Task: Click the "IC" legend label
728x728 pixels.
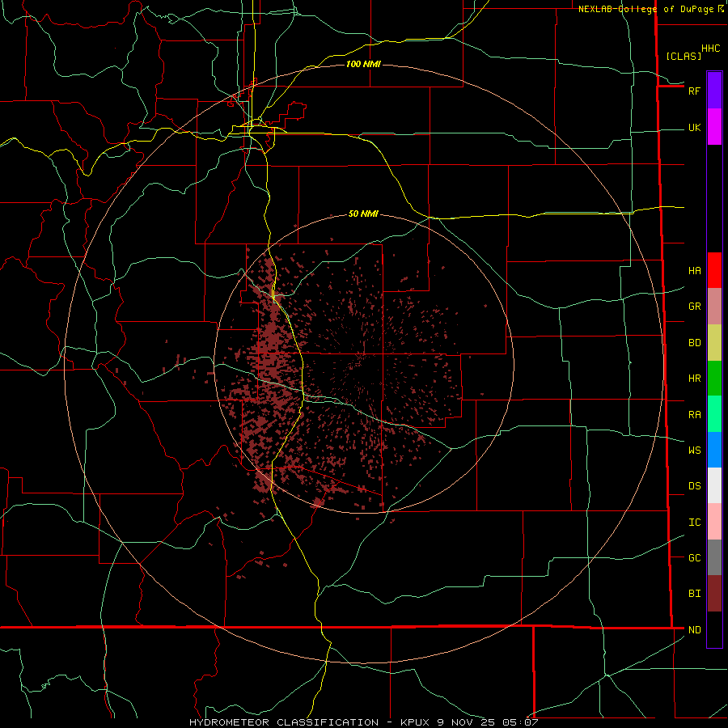Action: click(x=694, y=522)
